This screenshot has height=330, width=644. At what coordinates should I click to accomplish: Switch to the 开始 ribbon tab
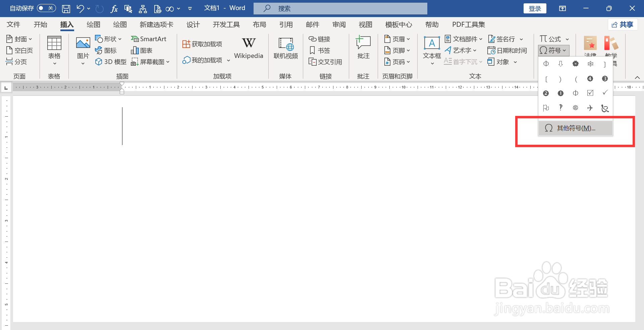coord(40,24)
